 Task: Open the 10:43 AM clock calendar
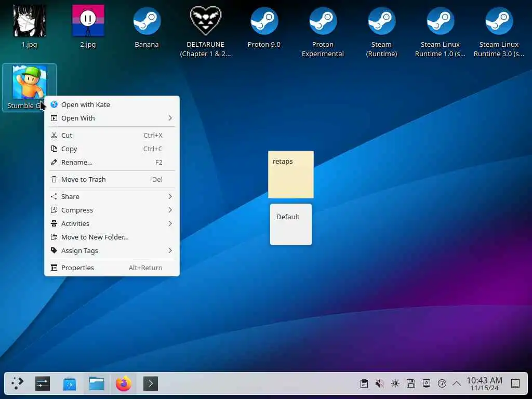485,383
